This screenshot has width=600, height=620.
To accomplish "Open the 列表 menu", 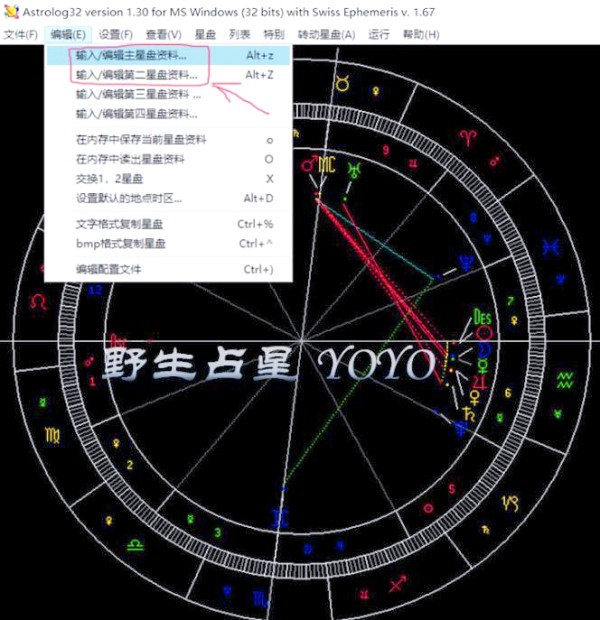I will coord(240,35).
